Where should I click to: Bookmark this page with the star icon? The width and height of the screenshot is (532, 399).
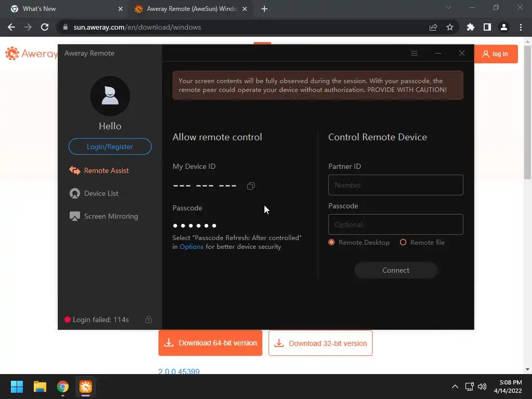pos(450,27)
